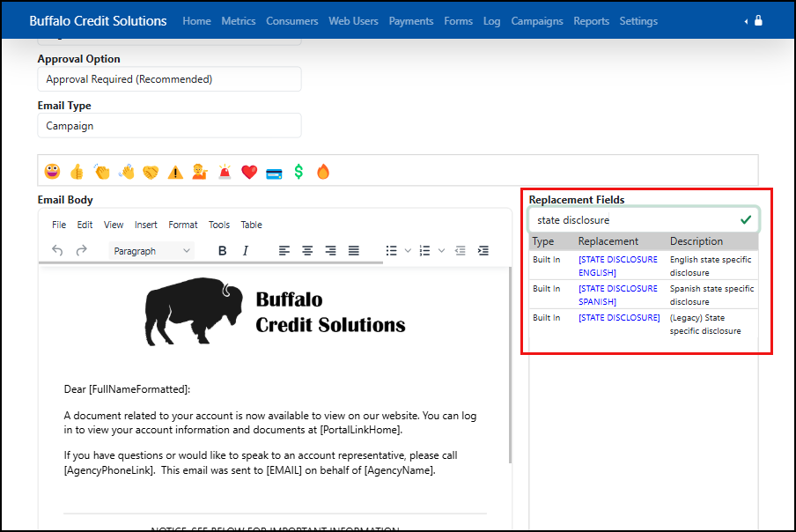Insert the clapping hands emoji
Viewport: 796px width, 532px height.
101,172
